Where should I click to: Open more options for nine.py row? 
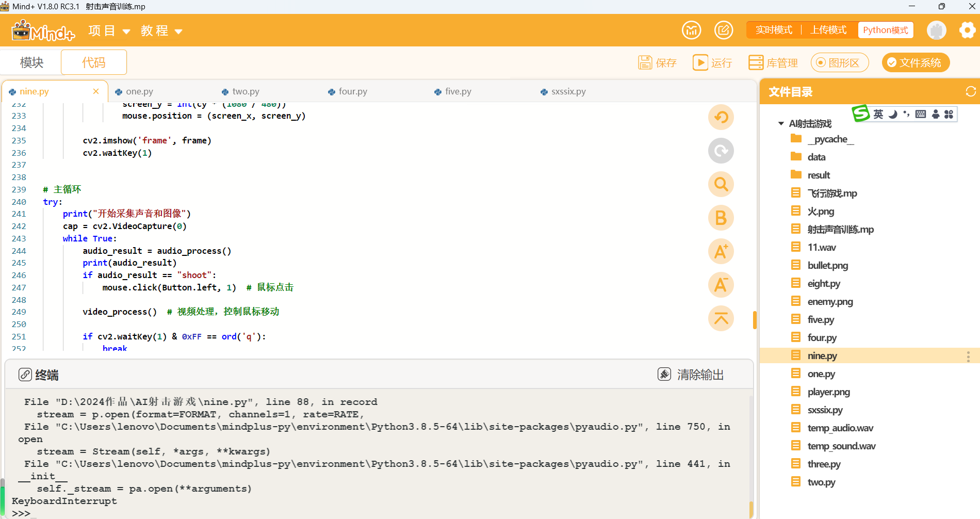click(x=968, y=356)
